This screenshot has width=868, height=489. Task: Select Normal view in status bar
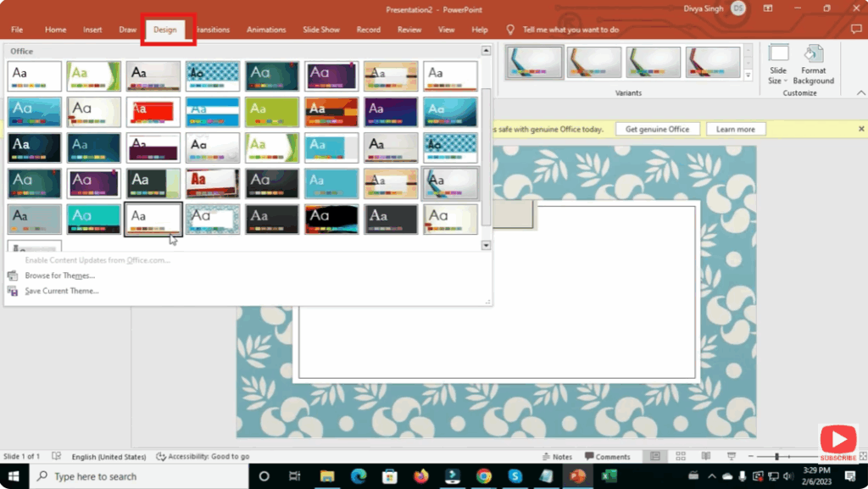pos(654,455)
